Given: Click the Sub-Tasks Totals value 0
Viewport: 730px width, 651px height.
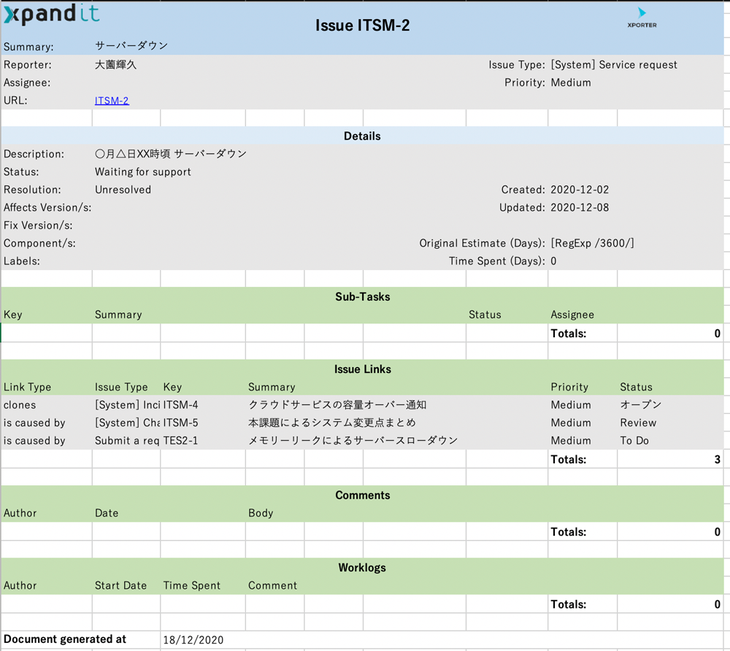Looking at the screenshot, I should tap(717, 333).
